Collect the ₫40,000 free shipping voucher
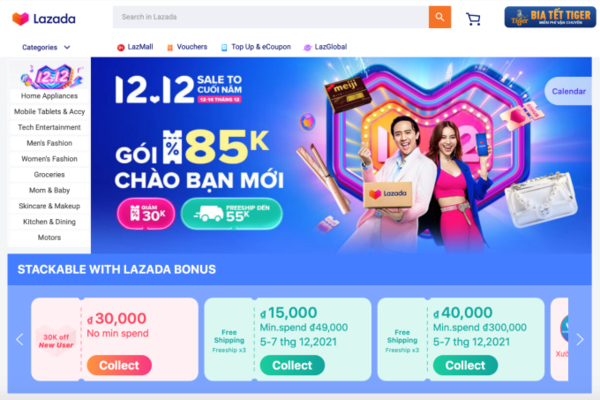The width and height of the screenshot is (600, 400). click(465, 365)
